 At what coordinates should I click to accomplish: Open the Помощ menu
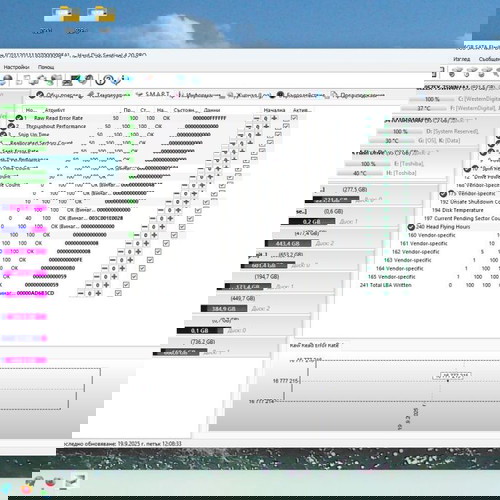46,67
